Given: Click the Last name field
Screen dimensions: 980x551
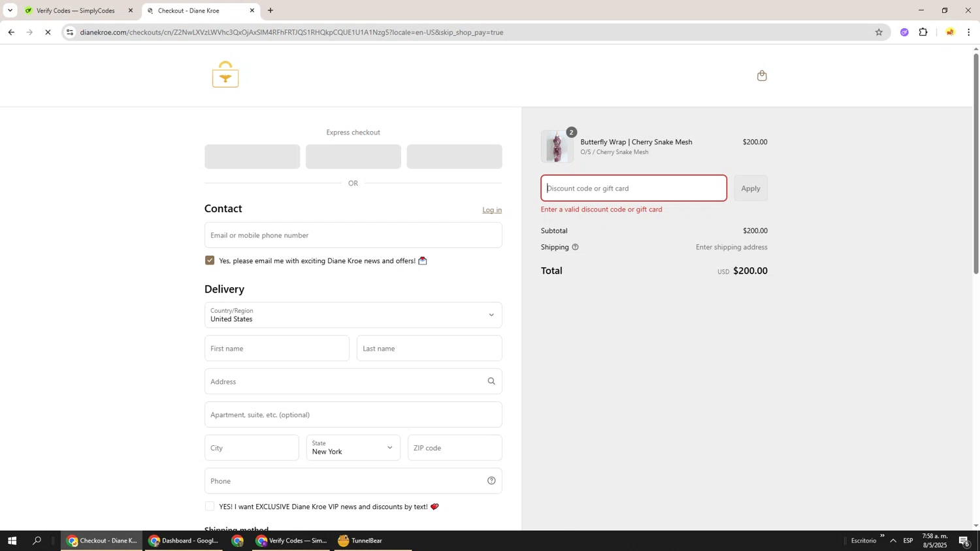Looking at the screenshot, I should [429, 349].
